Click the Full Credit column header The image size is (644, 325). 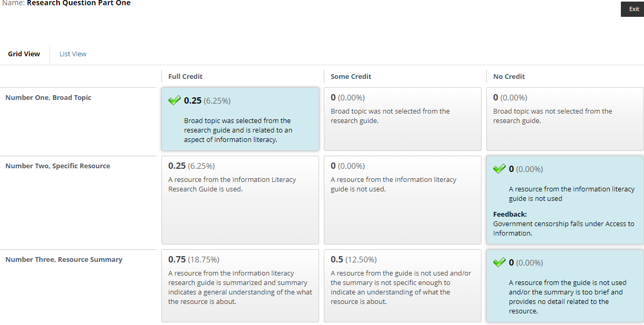pos(186,76)
